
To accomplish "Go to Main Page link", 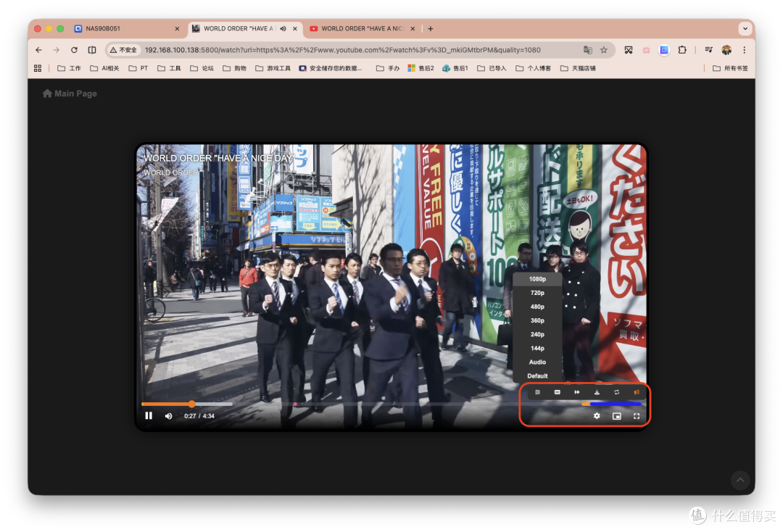I will tap(70, 93).
